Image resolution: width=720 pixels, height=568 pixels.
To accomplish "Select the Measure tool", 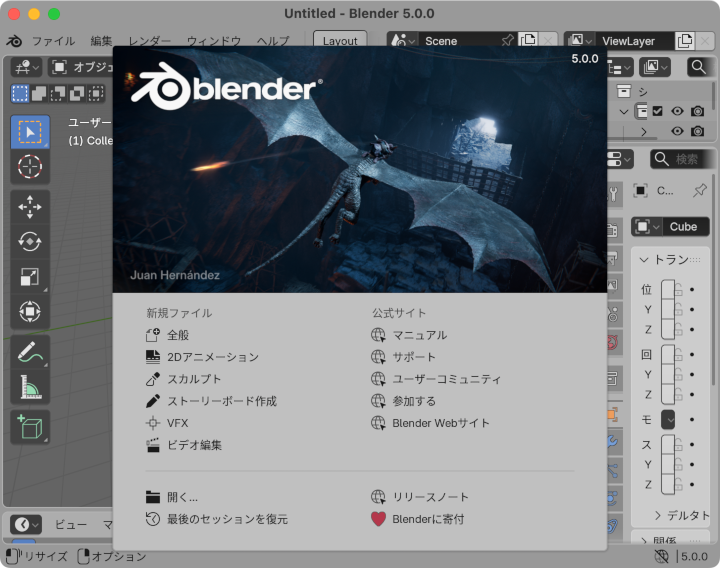I will click(x=30, y=387).
